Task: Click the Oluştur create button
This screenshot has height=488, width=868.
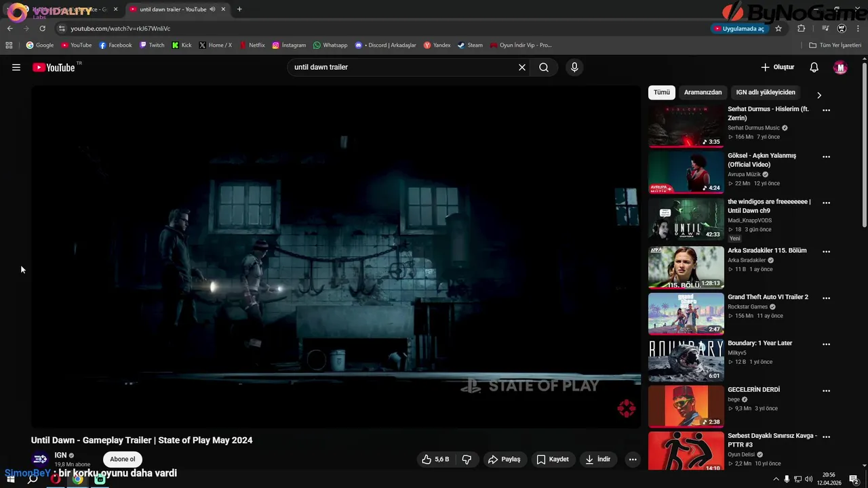Action: [x=777, y=67]
